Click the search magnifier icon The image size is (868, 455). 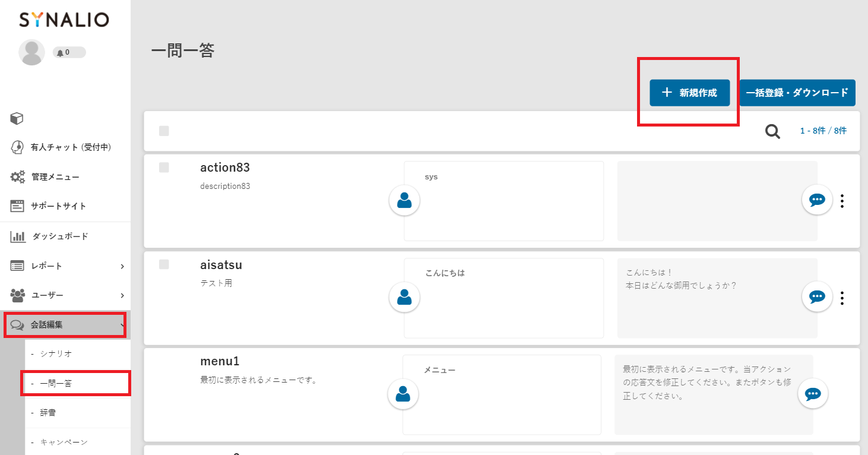point(772,131)
